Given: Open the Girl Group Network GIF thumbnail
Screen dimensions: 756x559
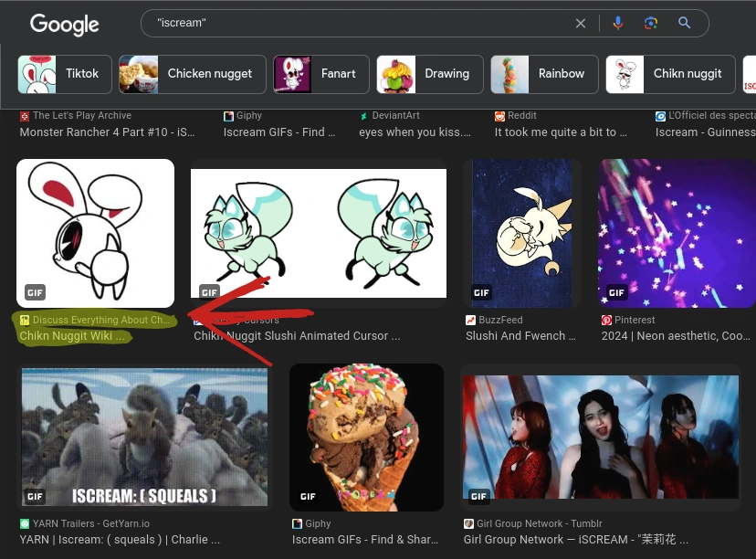Looking at the screenshot, I should pyautogui.click(x=600, y=437).
